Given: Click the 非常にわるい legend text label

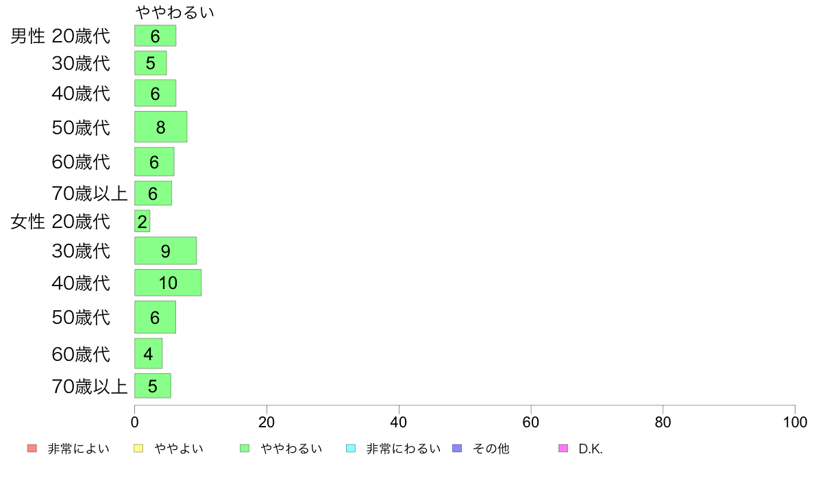Looking at the screenshot, I should click(x=404, y=449).
